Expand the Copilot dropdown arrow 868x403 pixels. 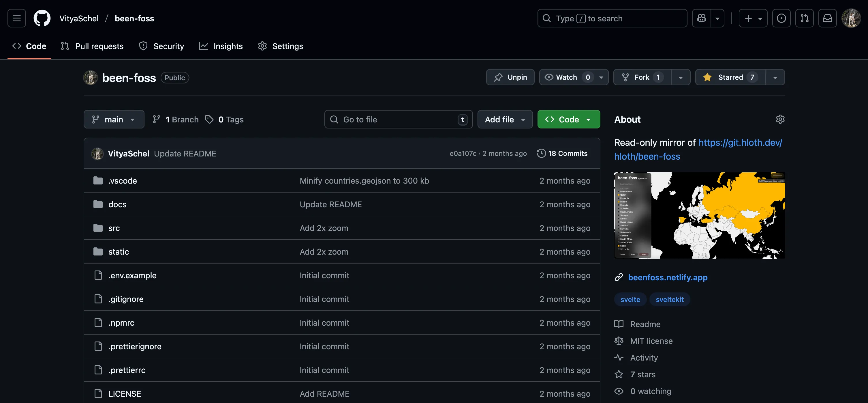coord(717,18)
